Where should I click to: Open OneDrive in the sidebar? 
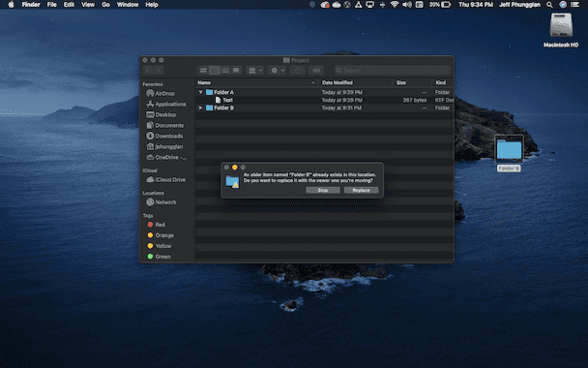point(166,157)
